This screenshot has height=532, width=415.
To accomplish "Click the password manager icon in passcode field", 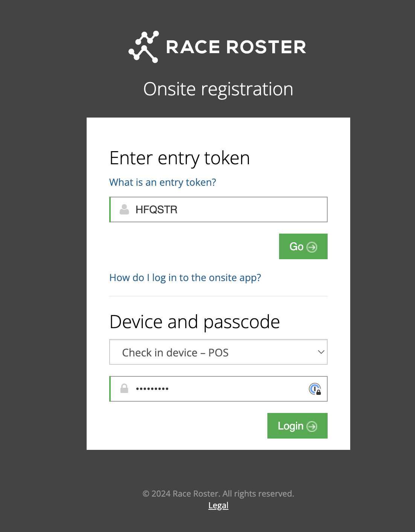I will pos(315,389).
